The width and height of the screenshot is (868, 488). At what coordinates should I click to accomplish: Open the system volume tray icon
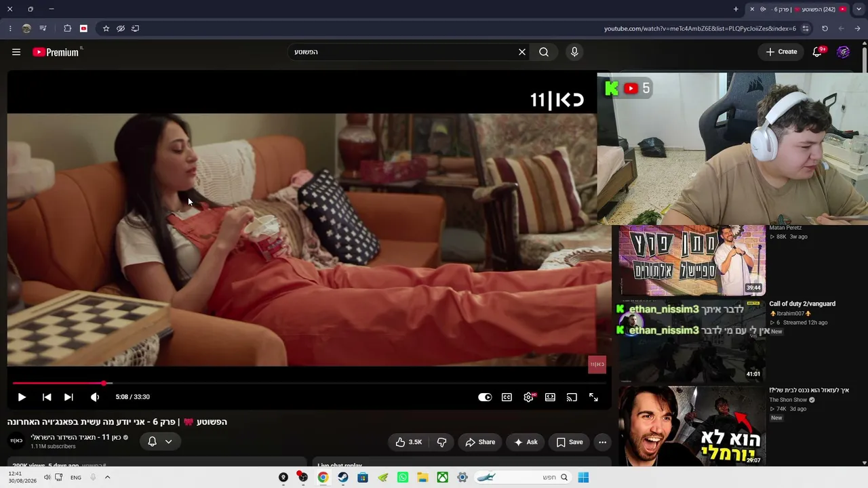pyautogui.click(x=47, y=477)
